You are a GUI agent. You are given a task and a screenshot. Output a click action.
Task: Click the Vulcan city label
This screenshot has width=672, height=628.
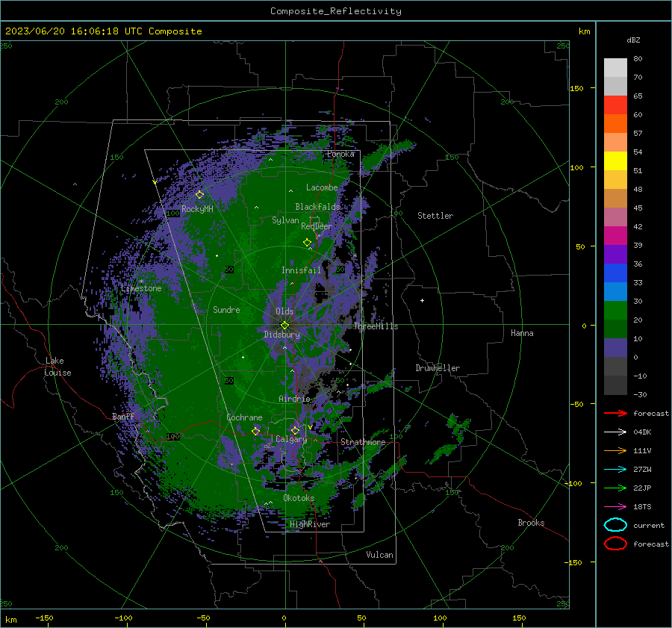point(379,555)
